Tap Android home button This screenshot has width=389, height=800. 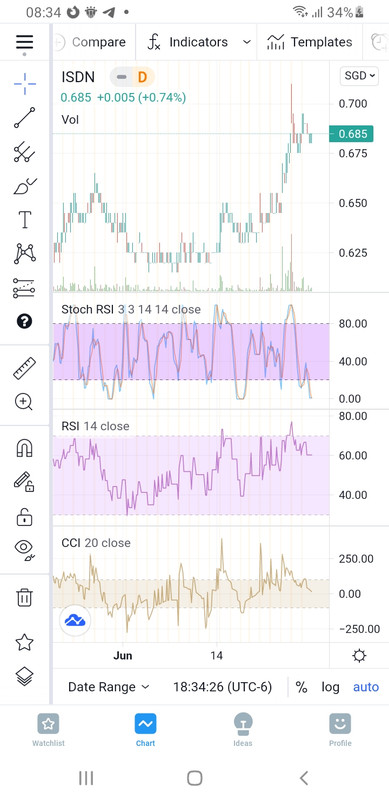pos(194,778)
